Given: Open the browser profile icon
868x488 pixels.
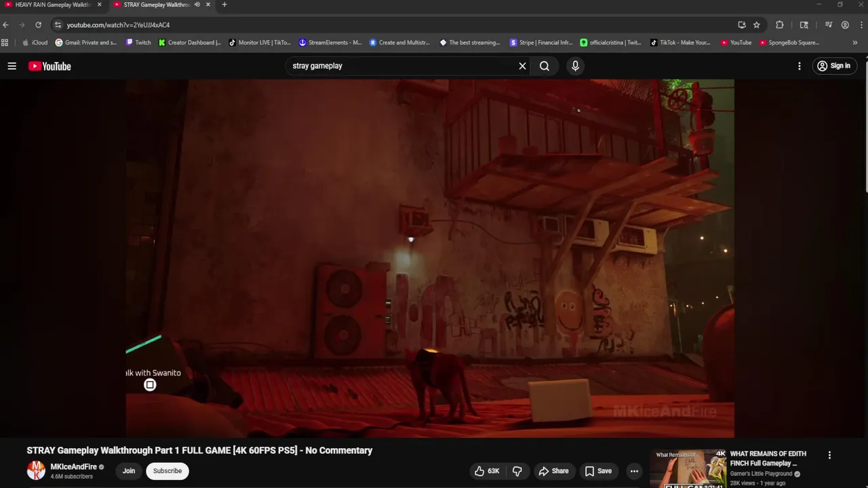Looking at the screenshot, I should pyautogui.click(x=845, y=25).
